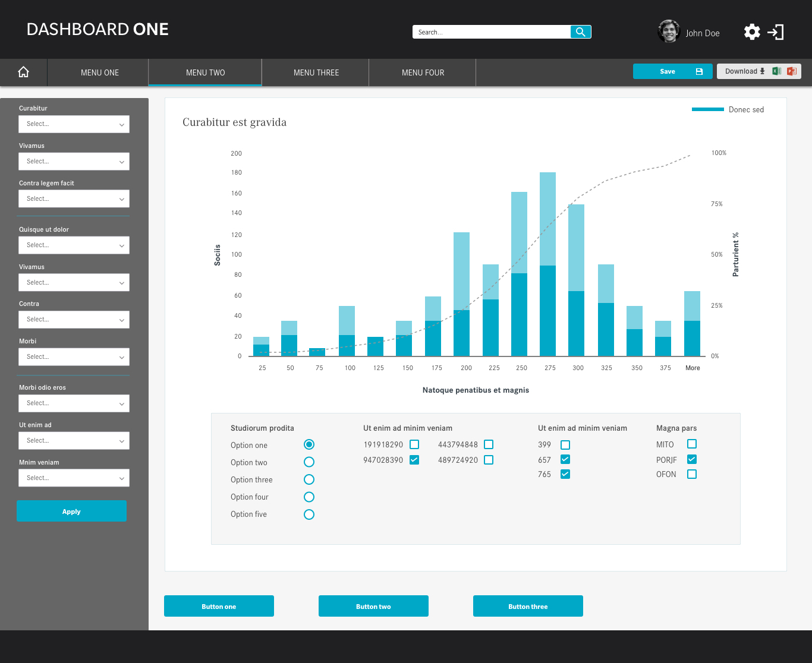Switch to the MENU ONE tab
The image size is (812, 663).
tap(98, 72)
